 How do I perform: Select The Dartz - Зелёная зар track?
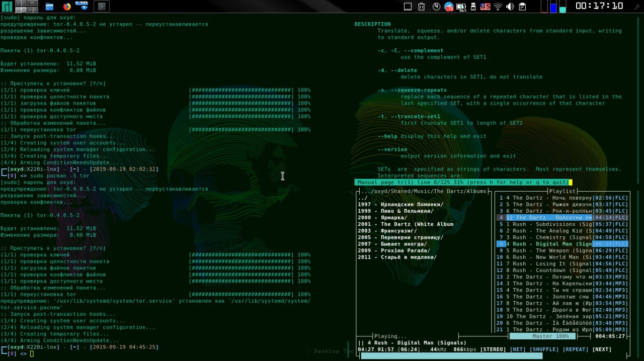tap(562, 316)
